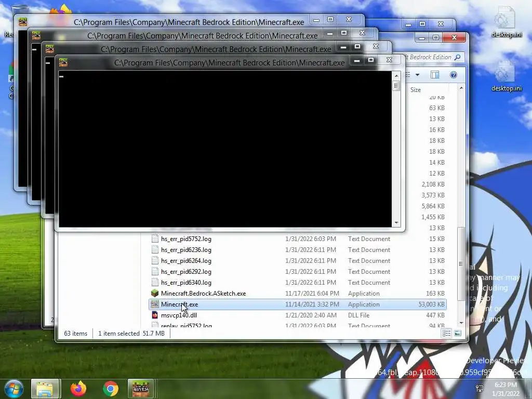Image resolution: width=532 pixels, height=399 pixels.
Task: Click the 447 KB size value
Action: pos(435,315)
